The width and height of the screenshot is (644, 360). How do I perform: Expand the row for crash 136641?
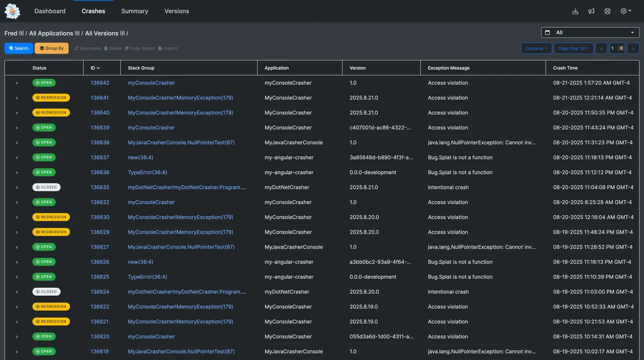tap(17, 98)
